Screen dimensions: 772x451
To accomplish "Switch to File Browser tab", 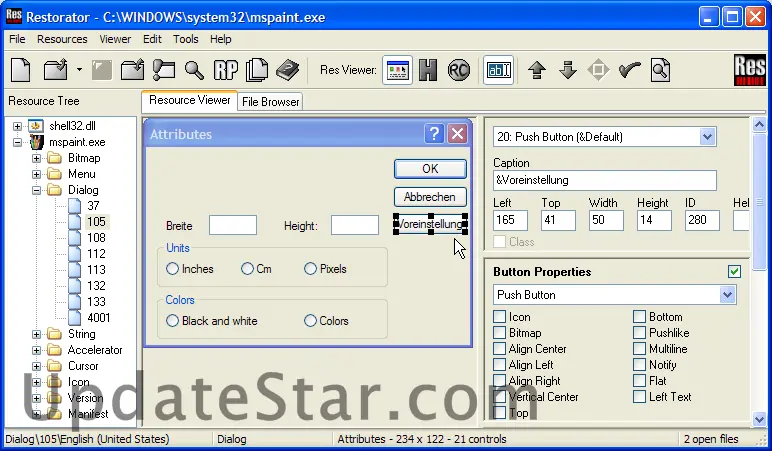I will click(270, 102).
